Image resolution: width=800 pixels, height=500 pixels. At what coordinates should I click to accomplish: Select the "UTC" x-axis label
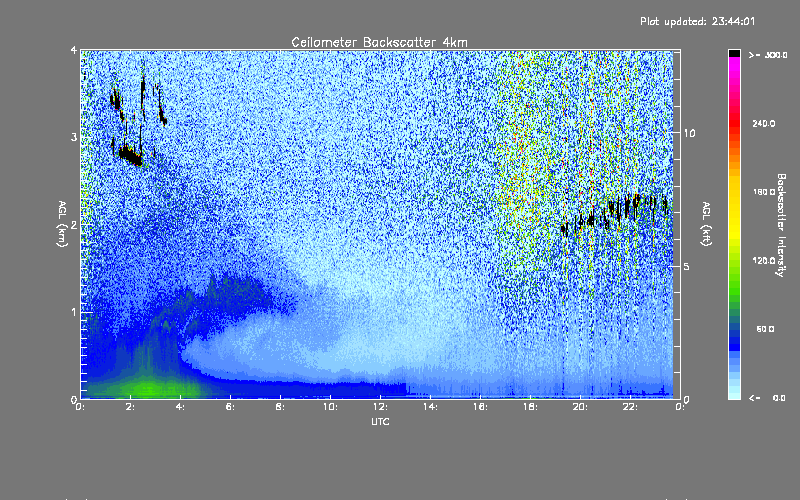[380, 421]
